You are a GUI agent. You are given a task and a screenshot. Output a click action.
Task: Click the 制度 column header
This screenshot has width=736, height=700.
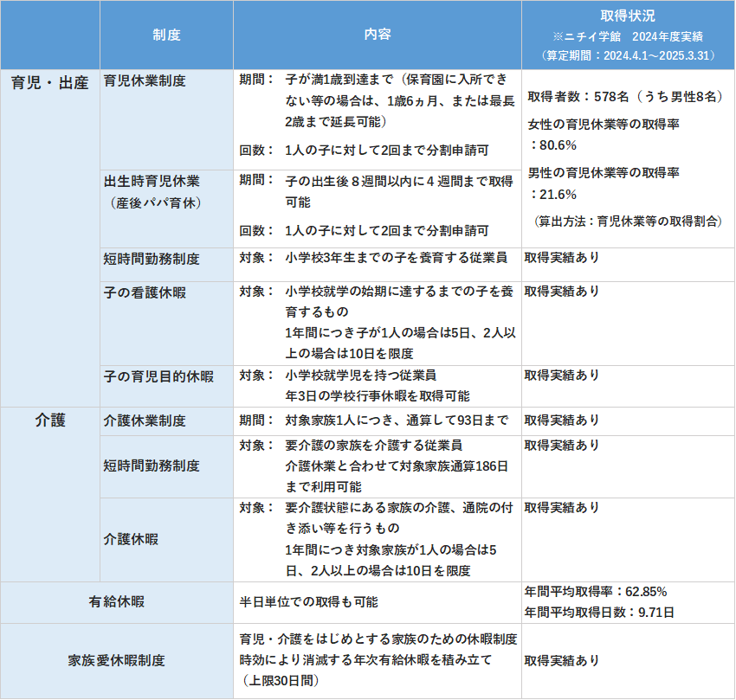pyautogui.click(x=166, y=35)
